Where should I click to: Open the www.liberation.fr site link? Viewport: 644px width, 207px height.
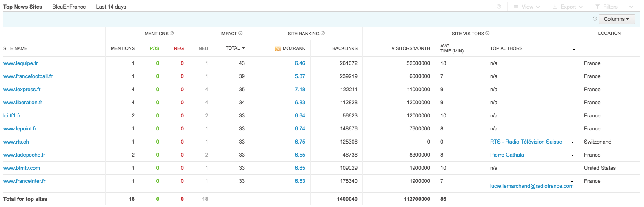pyautogui.click(x=23, y=102)
